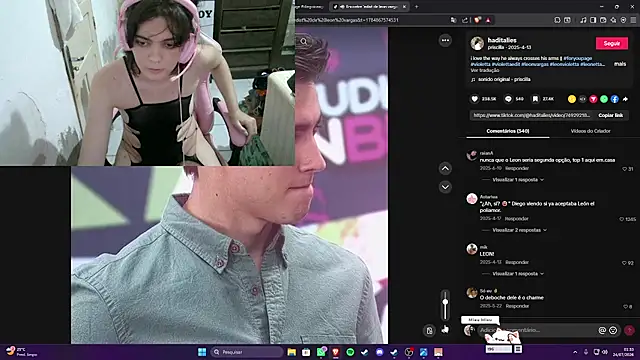Click the hand icon beside the clipboard icon
This screenshot has width=640, height=360.
tap(445, 329)
